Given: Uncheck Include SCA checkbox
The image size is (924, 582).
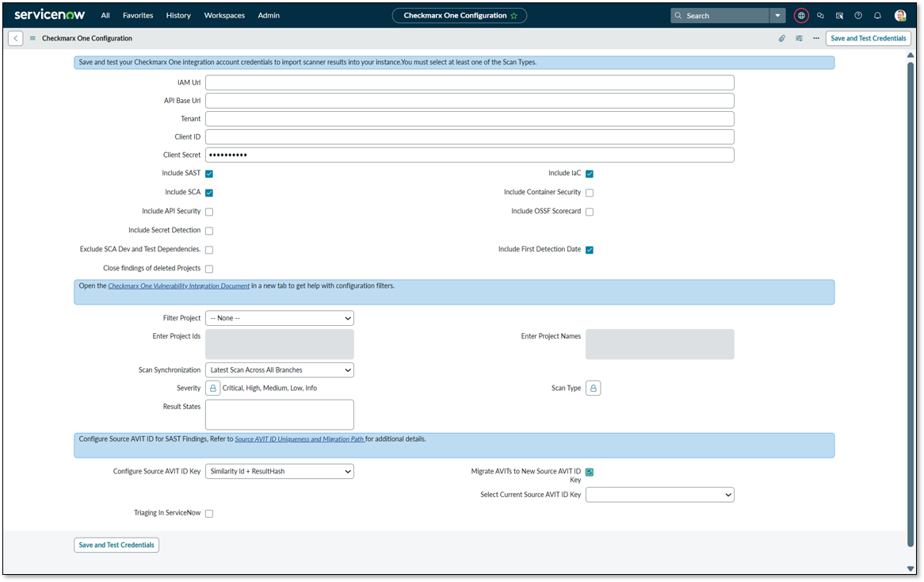Looking at the screenshot, I should tap(209, 193).
